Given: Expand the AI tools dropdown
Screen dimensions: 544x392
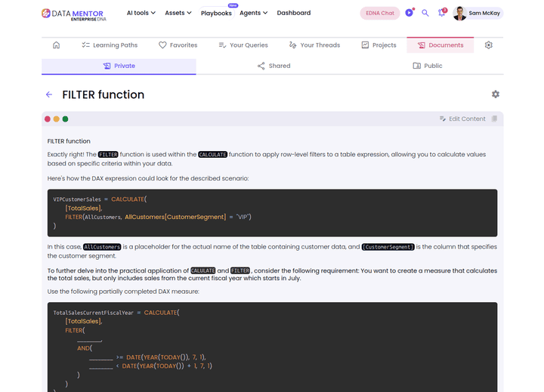Looking at the screenshot, I should [141, 13].
